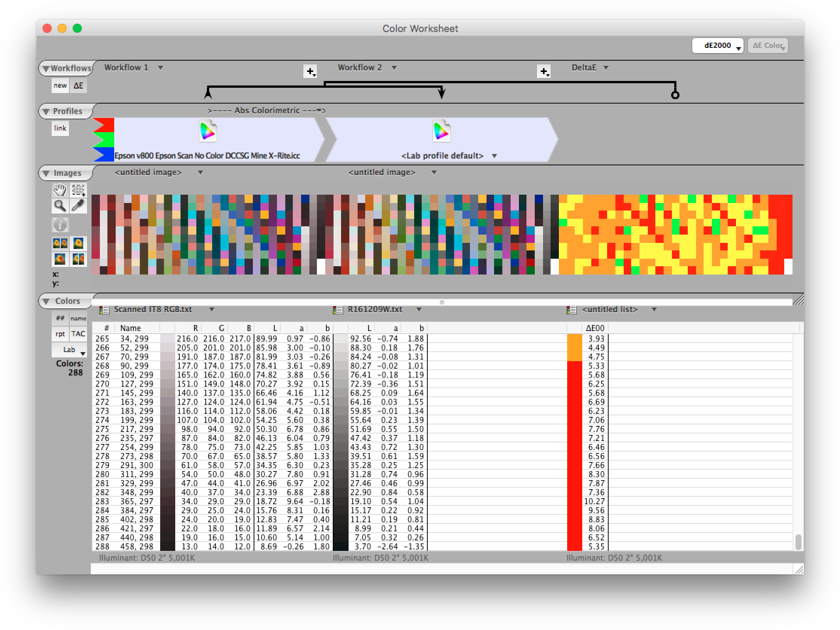Image resolution: width=840 pixels, height=630 pixels.
Task: Toggle the TAC column button
Action: [78, 334]
